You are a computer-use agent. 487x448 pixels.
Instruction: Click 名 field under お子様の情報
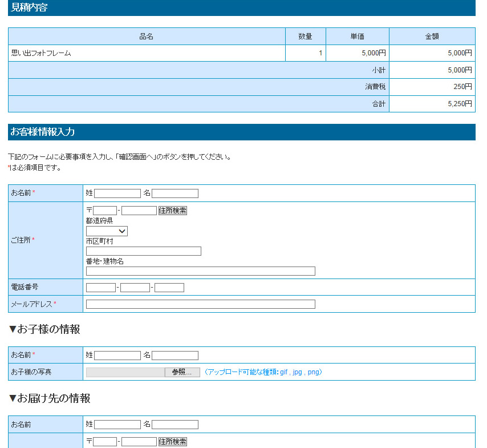click(x=175, y=356)
